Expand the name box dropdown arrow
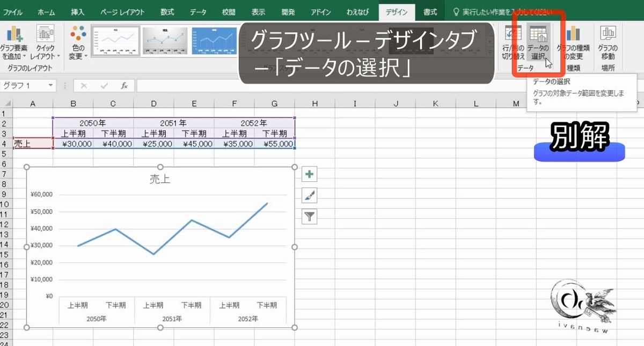The height and width of the screenshot is (346, 644). tap(51, 86)
